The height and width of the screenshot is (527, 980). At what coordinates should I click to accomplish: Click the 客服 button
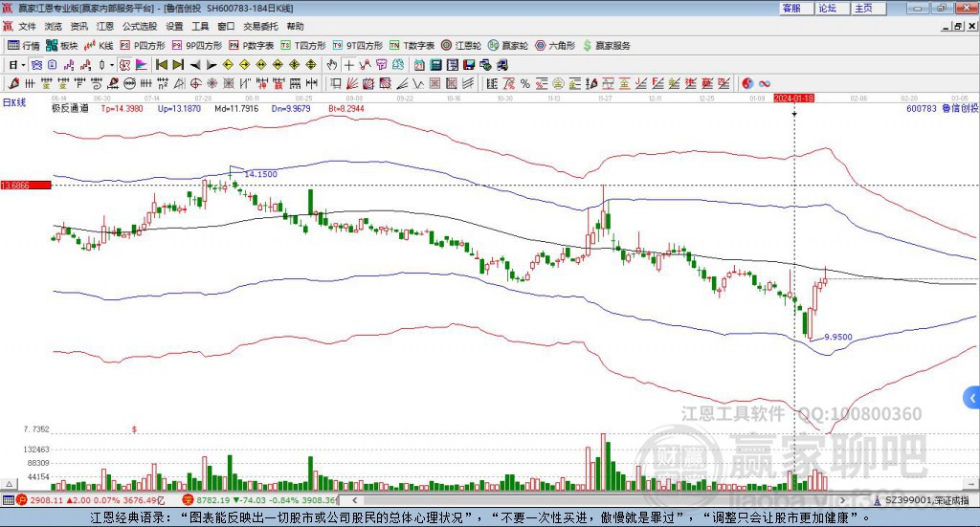click(x=796, y=8)
